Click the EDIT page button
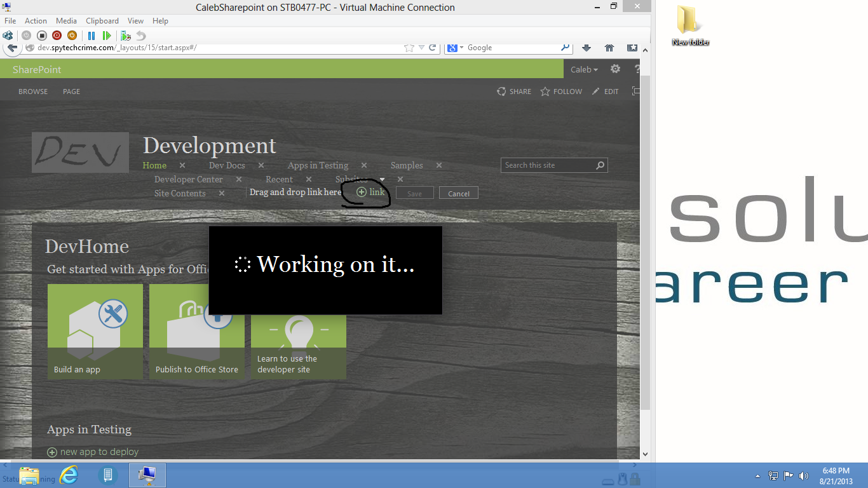The width and height of the screenshot is (868, 488). [x=605, y=91]
